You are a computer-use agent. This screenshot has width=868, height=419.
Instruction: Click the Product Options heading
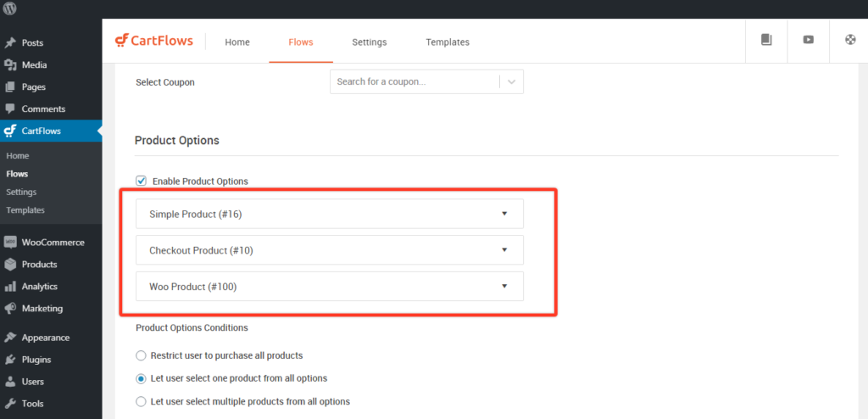pyautogui.click(x=177, y=140)
